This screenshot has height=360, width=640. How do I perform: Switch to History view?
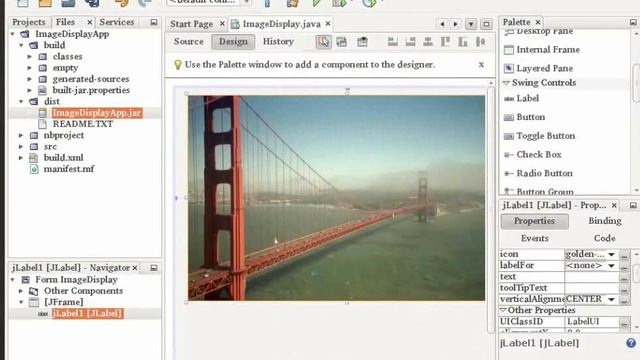tap(278, 42)
